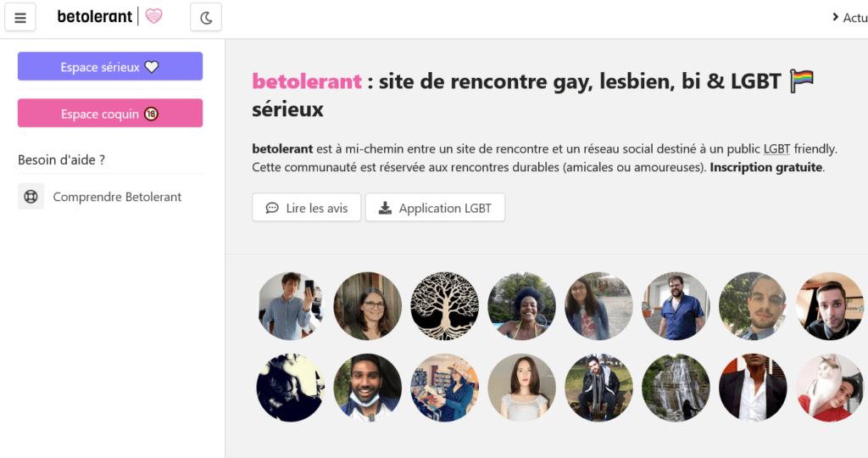Click the download icon on the Application LGBT button
The image size is (868, 458).
point(385,208)
